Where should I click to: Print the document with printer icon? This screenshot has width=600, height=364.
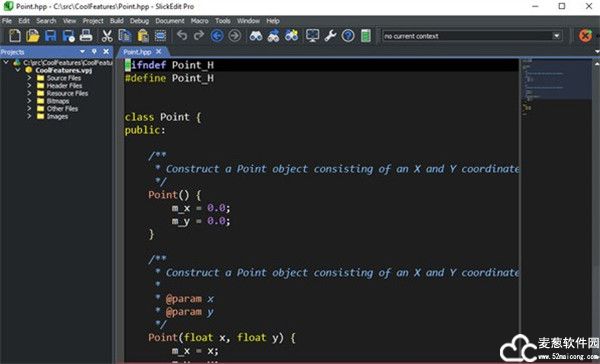[86, 36]
